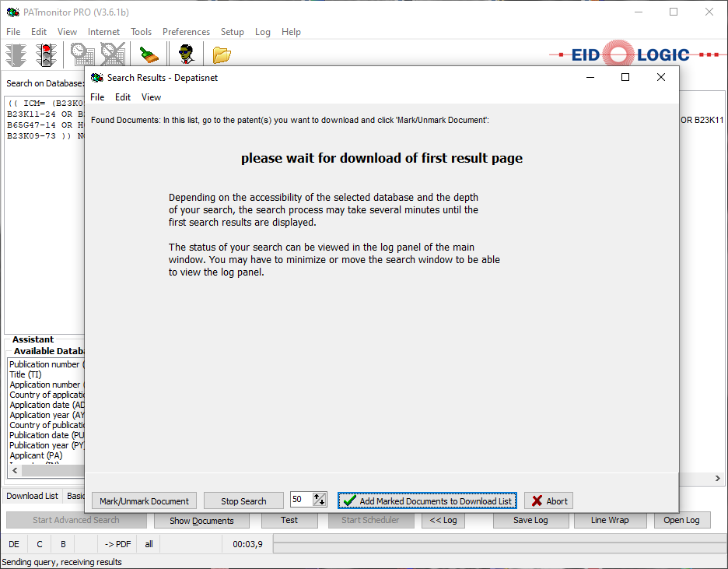
Task: Open the Setup menu
Action: click(232, 32)
